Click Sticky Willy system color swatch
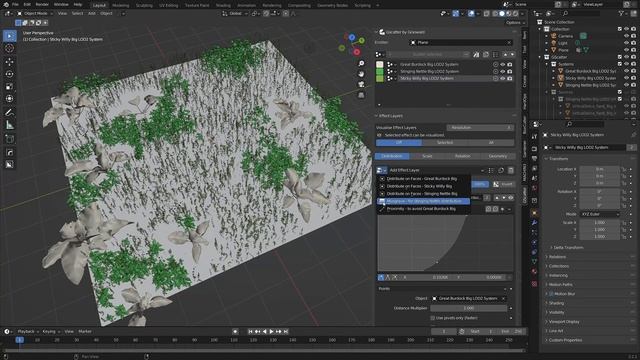The width and height of the screenshot is (640, 360). pyautogui.click(x=380, y=78)
